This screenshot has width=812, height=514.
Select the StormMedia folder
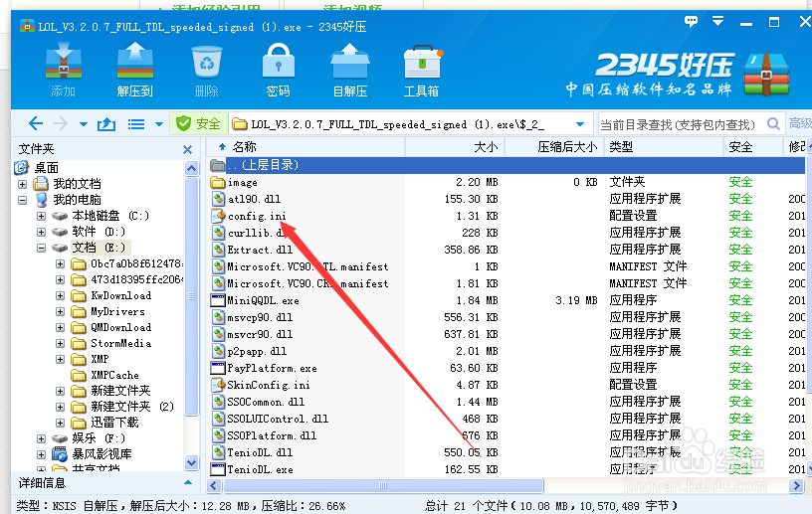coord(120,344)
